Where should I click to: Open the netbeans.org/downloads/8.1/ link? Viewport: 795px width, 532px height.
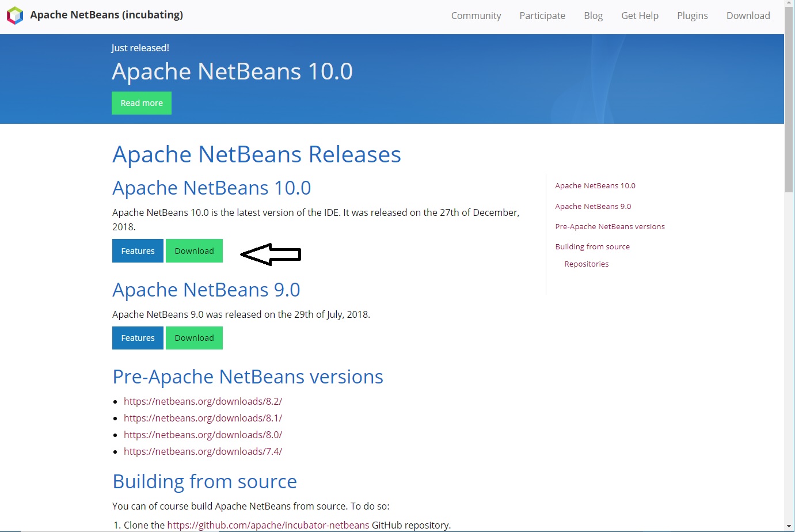tap(203, 418)
